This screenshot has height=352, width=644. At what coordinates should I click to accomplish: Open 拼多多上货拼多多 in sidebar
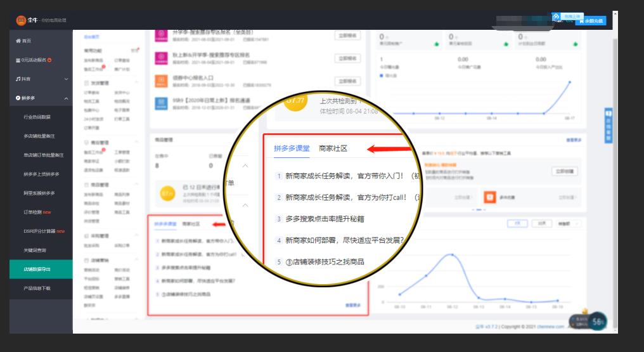coord(41,174)
